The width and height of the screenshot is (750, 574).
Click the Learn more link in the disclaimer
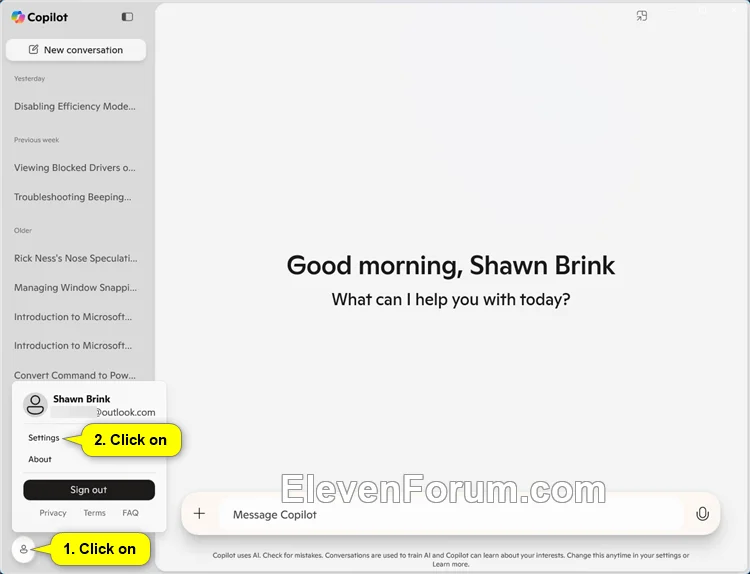click(451, 564)
